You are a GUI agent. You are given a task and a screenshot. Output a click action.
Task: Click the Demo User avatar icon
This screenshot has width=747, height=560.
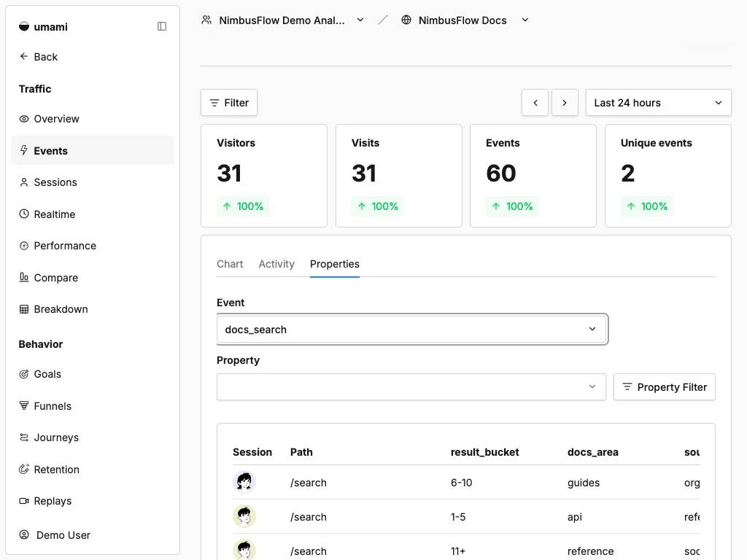tap(24, 534)
